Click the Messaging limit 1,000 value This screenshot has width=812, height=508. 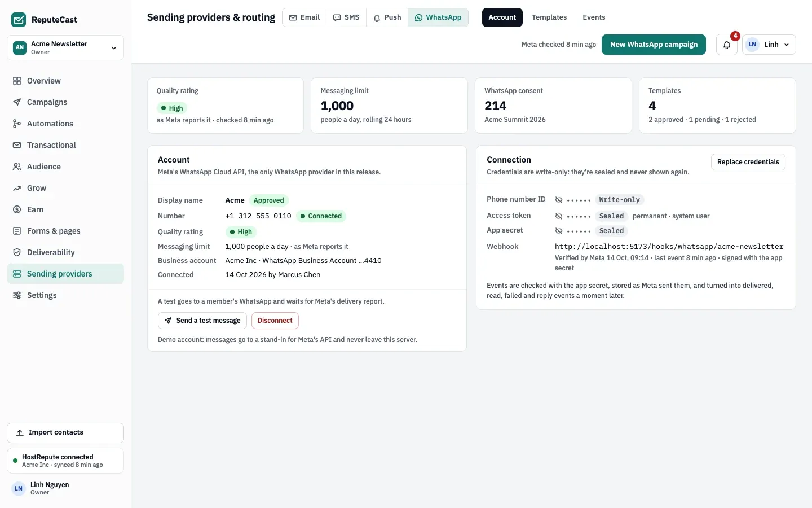(337, 106)
